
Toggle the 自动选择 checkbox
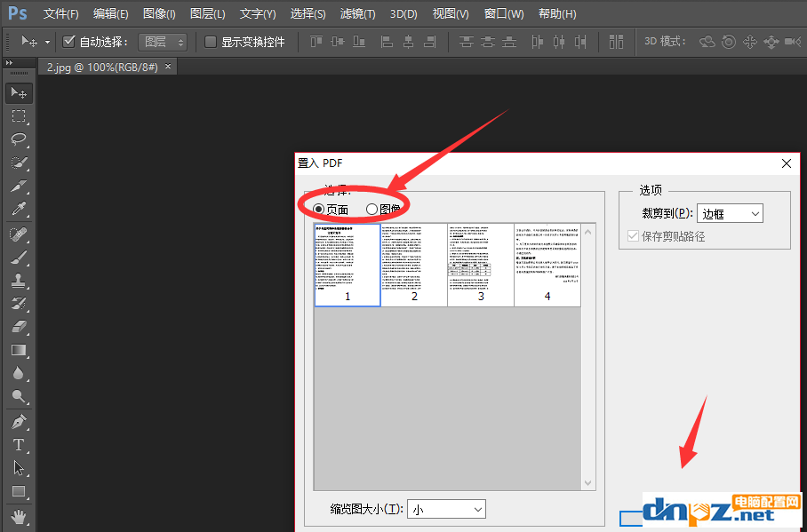(68, 41)
